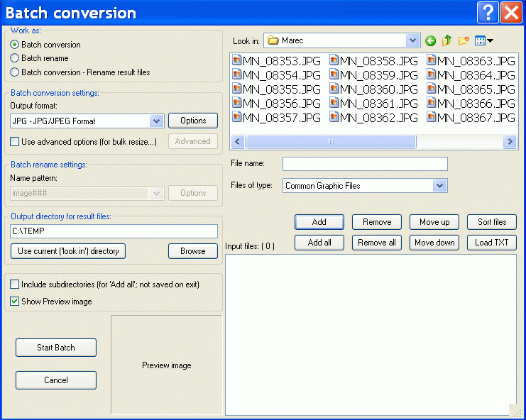Uncheck Show Preview image checkbox
The image size is (526, 420).
point(15,302)
